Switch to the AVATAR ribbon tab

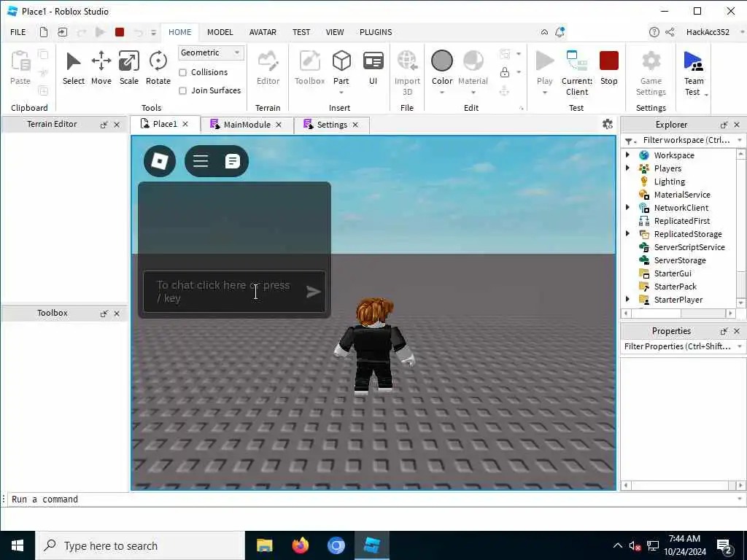[263, 32]
